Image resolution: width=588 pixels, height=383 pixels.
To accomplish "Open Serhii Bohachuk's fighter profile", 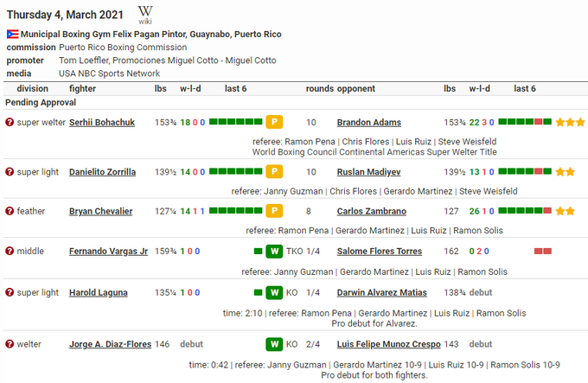I will [104, 123].
